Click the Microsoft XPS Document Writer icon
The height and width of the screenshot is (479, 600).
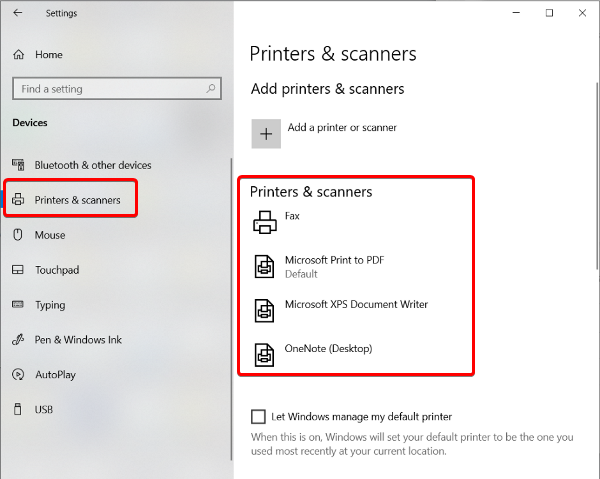pyautogui.click(x=264, y=310)
